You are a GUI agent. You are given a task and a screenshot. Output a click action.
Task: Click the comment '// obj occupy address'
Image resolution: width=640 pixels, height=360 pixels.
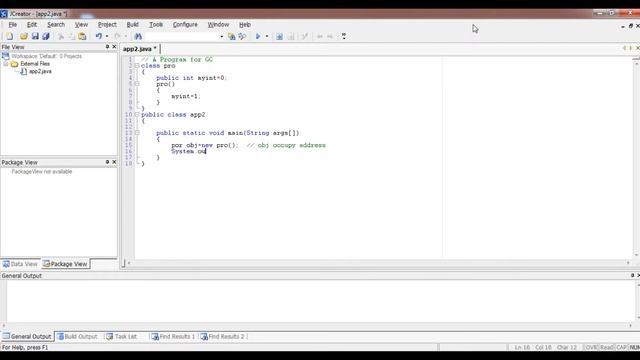(x=286, y=145)
